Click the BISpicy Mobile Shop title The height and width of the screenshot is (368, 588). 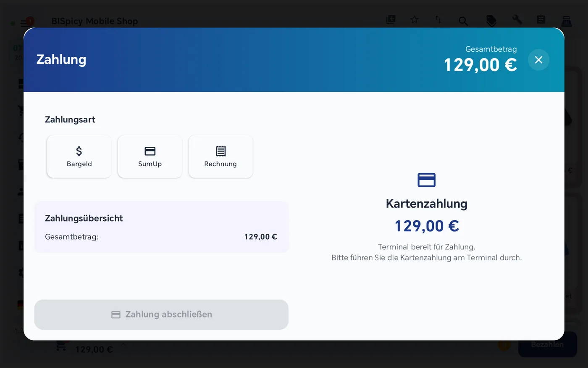[x=94, y=21]
